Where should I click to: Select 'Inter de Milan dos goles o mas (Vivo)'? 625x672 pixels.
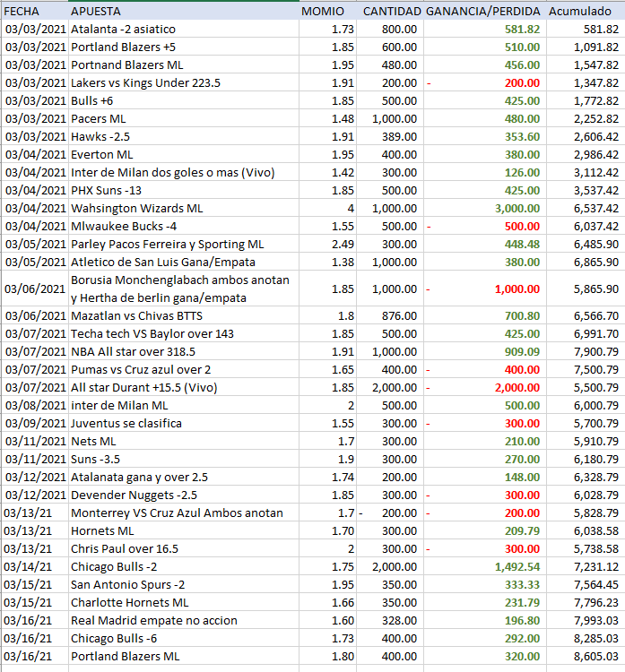184,172
